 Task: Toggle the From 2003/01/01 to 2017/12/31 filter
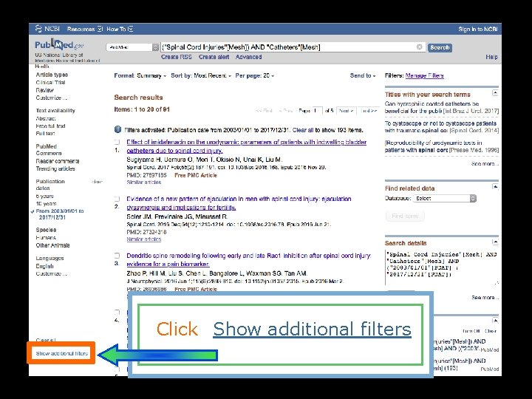point(60,214)
